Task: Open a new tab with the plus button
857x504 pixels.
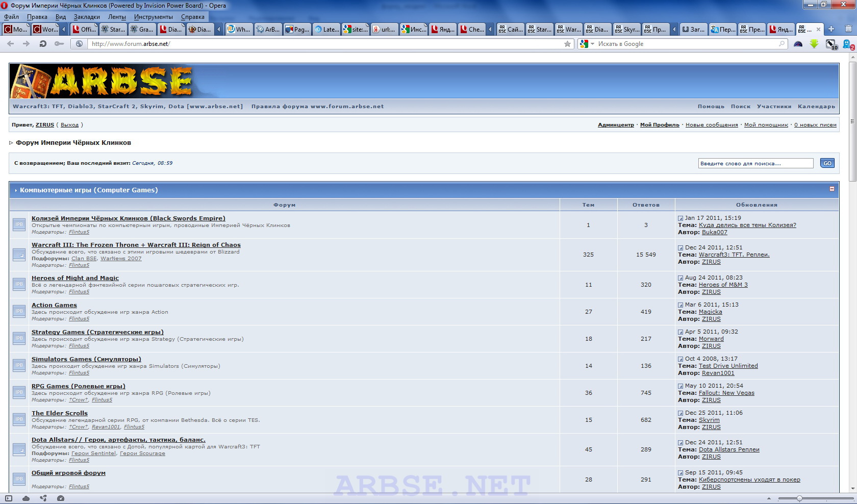Action: (831, 29)
